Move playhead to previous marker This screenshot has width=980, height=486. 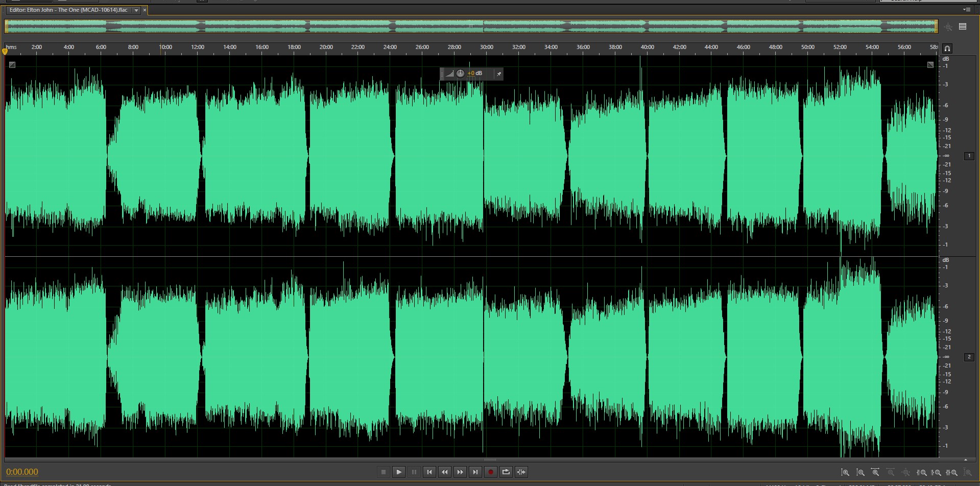(429, 472)
